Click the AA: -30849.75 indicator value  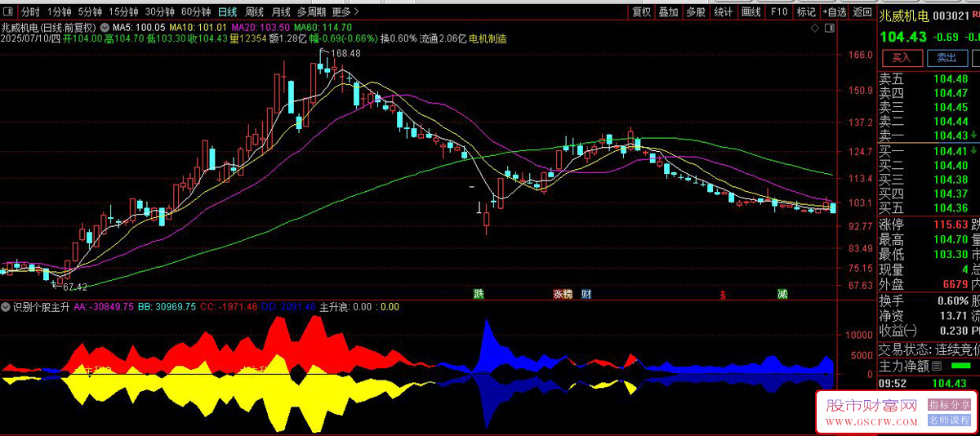[x=105, y=307]
